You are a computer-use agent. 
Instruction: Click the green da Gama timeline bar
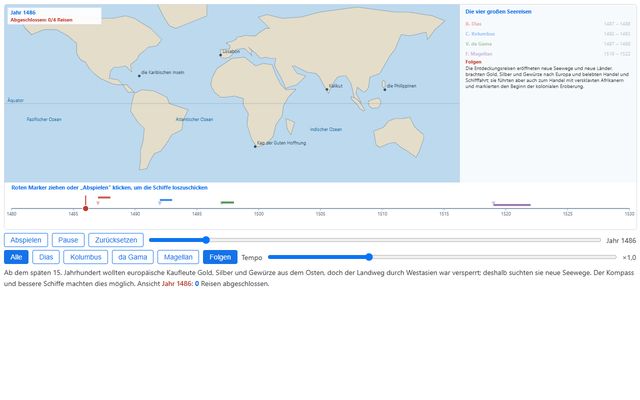(x=227, y=202)
